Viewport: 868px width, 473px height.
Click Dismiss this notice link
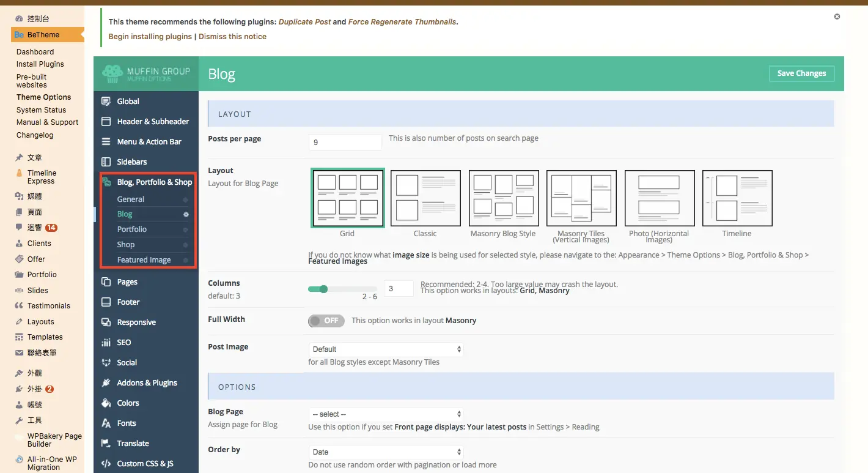tap(232, 37)
